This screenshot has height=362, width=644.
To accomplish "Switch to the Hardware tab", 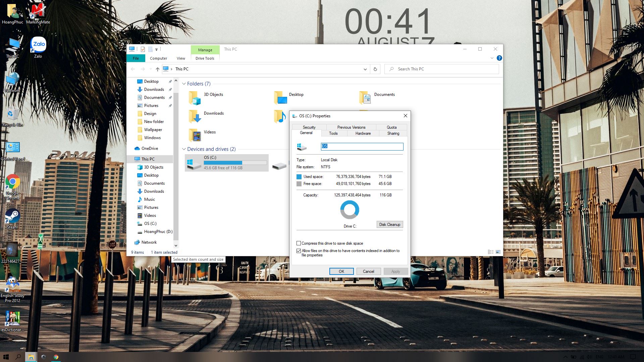I will pos(363,133).
